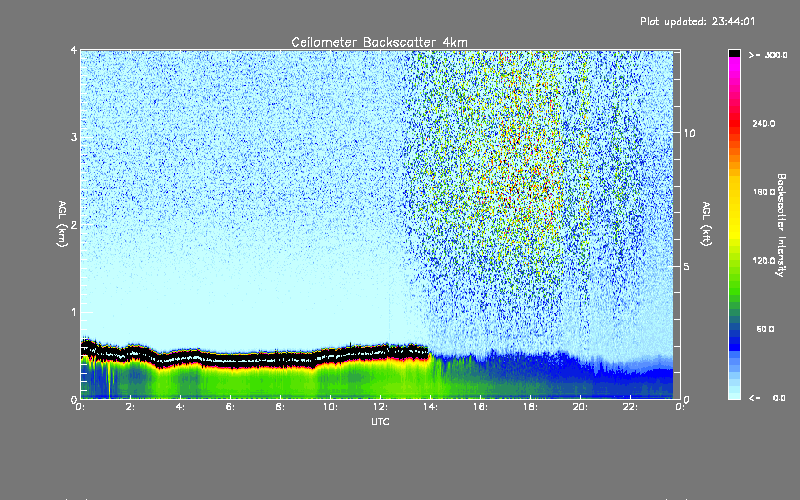Click the "8:" UTC time tick
800x500 pixels.
click(x=280, y=407)
